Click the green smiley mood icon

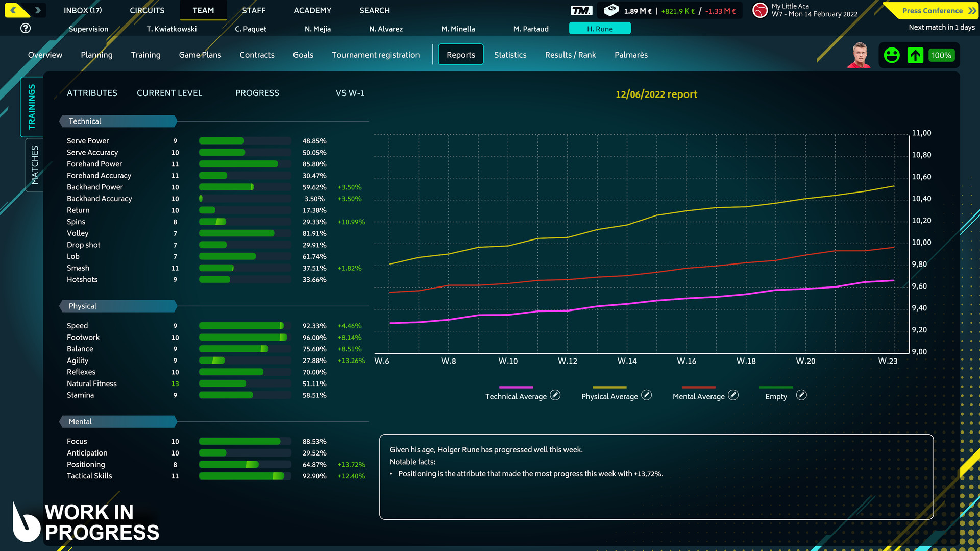point(892,55)
